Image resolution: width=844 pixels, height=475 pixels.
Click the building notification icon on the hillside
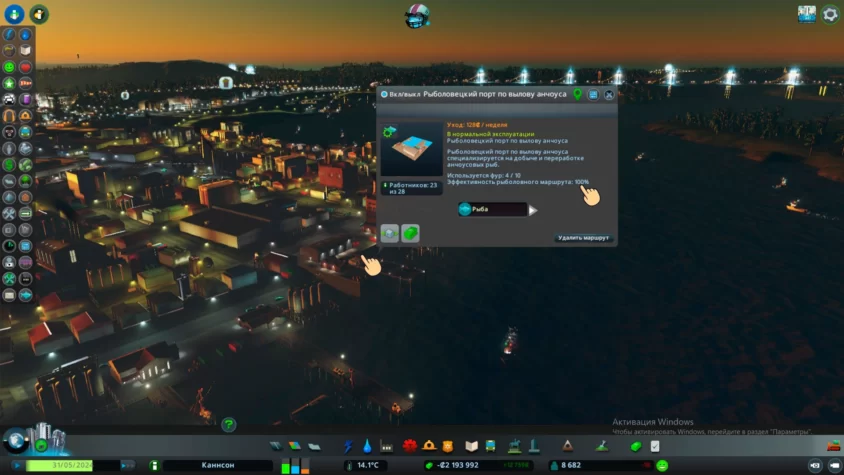pos(226,83)
